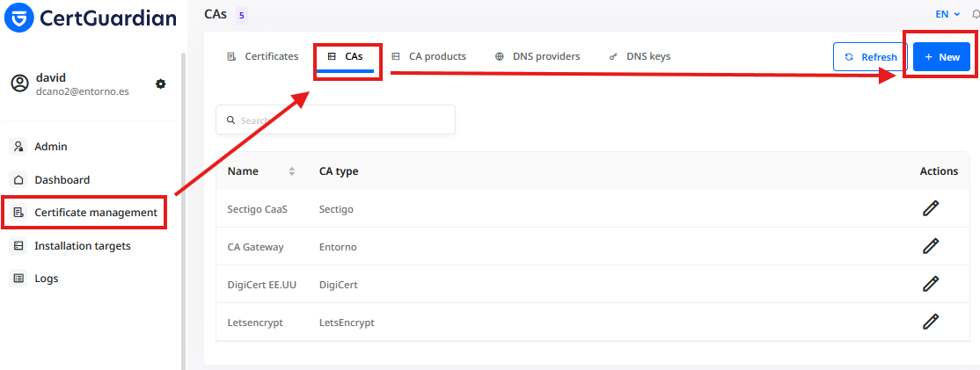Sort the table by Name column arrows
The image size is (980, 370).
291,171
